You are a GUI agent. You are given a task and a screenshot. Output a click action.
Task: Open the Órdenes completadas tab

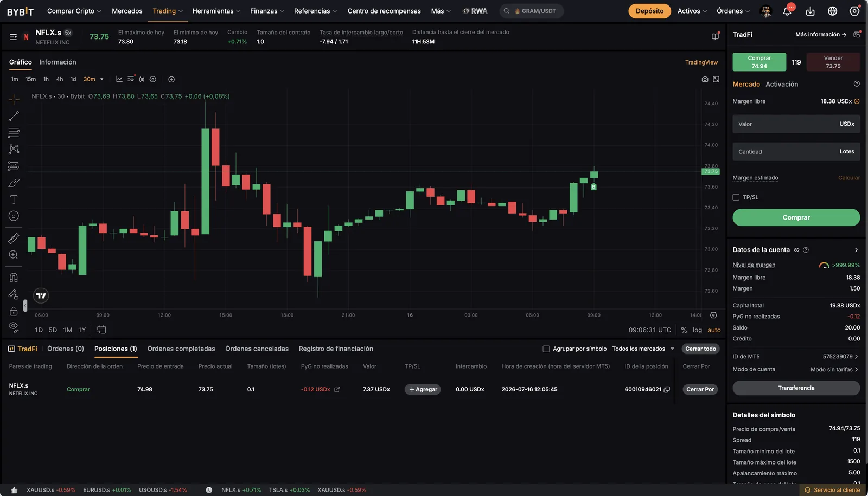tap(181, 349)
